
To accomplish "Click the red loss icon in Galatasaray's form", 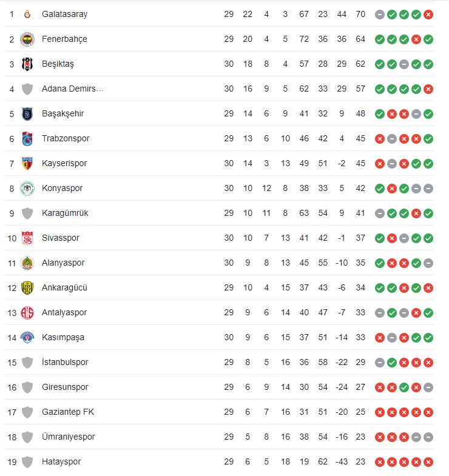I will pos(428,14).
